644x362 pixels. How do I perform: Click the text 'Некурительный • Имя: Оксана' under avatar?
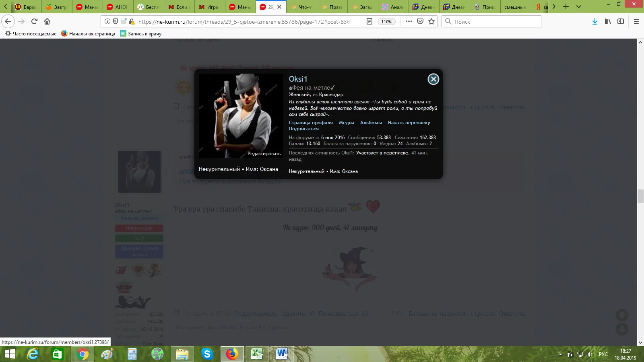coord(238,169)
